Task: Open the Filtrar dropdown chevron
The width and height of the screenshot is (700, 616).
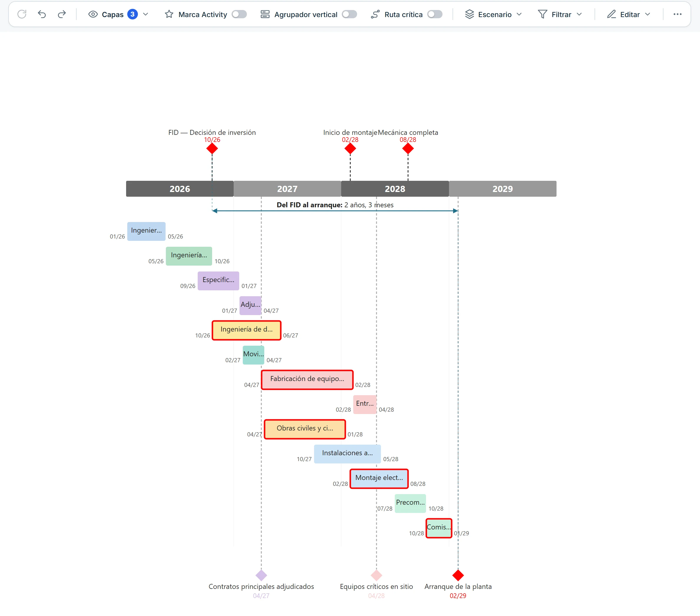Action: click(x=579, y=14)
